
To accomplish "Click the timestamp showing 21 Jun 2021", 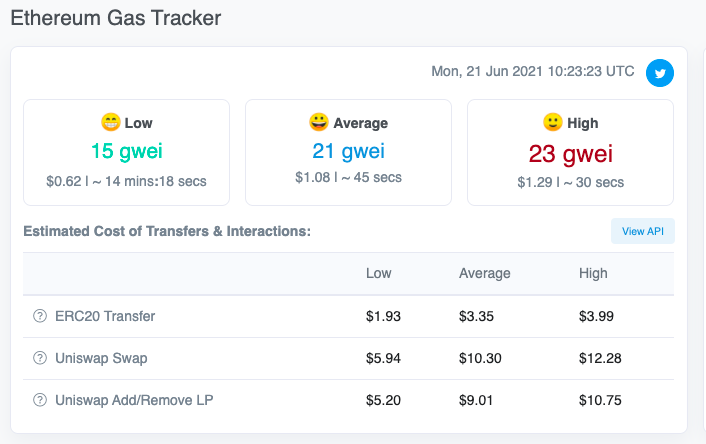I will [532, 72].
